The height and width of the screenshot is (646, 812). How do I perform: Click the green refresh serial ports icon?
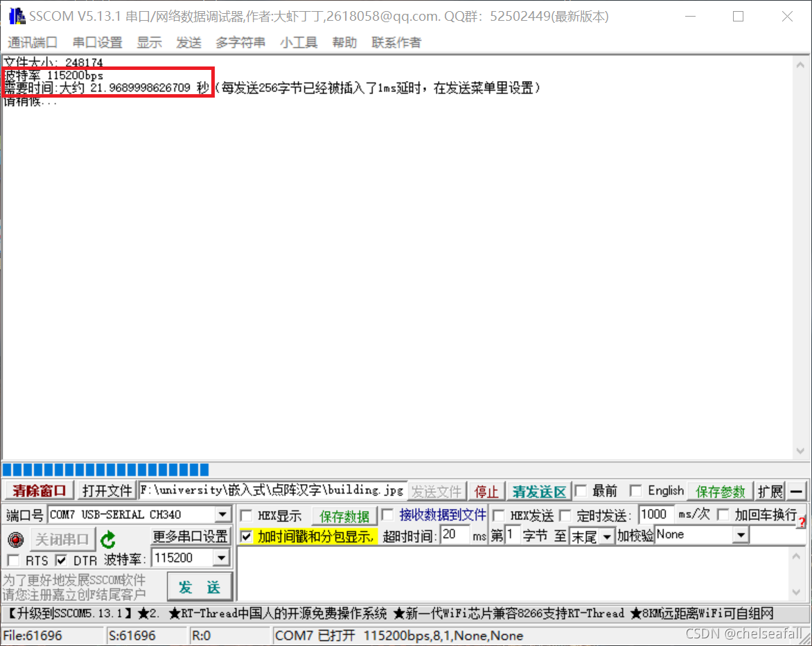point(108,539)
